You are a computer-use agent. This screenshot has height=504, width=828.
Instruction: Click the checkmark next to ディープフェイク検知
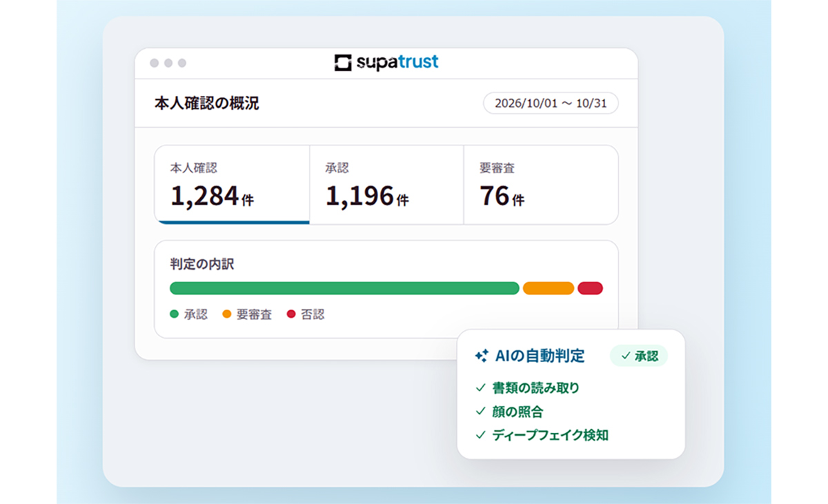(x=480, y=435)
